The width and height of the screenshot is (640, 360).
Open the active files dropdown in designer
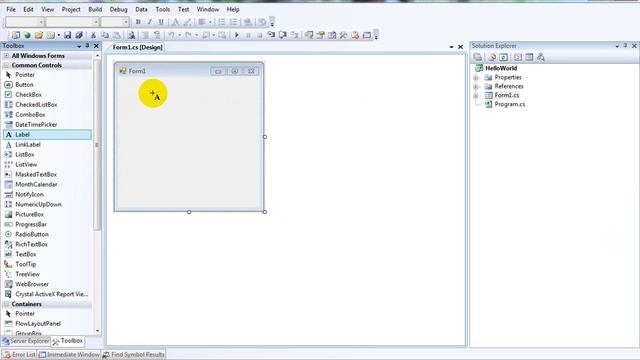click(451, 47)
